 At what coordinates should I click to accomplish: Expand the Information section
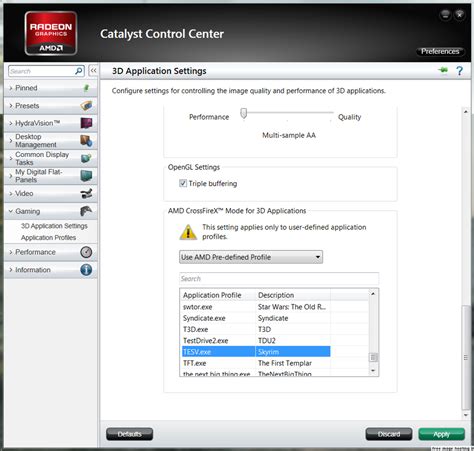pyautogui.click(x=51, y=270)
